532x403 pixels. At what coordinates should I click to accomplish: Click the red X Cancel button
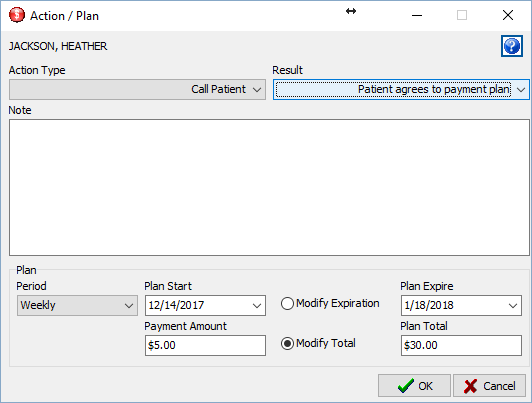coord(489,386)
